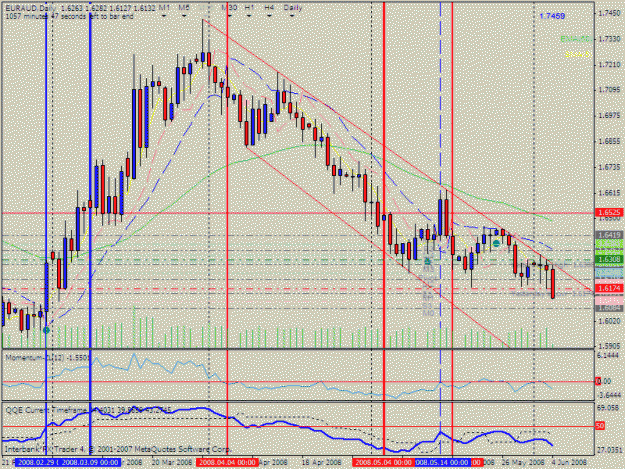This screenshot has width=625, height=469.
Task: Click the 1.5905 price axis value
Action: point(610,346)
